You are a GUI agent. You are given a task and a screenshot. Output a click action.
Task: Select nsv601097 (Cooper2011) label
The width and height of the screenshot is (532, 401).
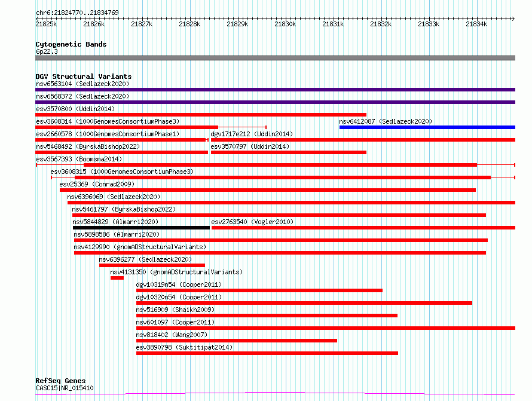[175, 322]
